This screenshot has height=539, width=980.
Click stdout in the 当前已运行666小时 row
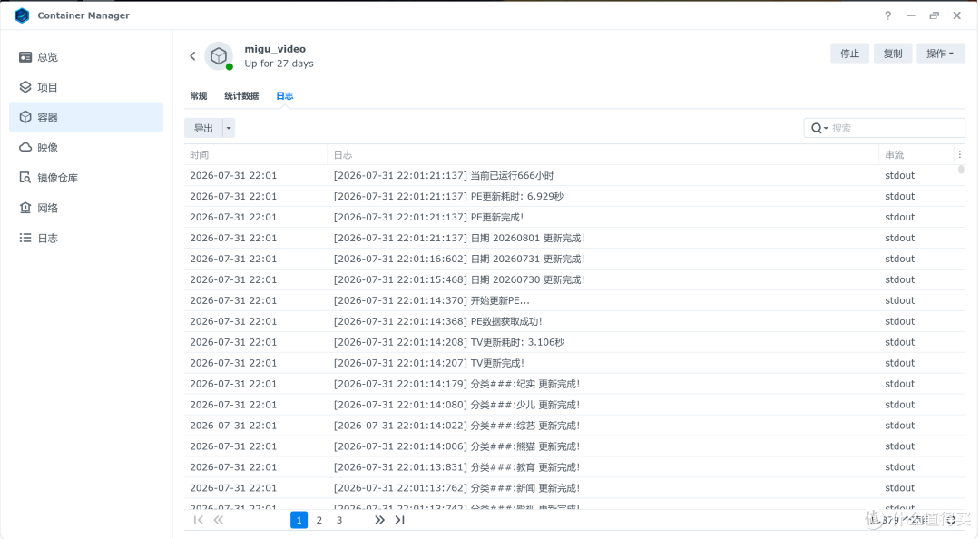pos(899,176)
